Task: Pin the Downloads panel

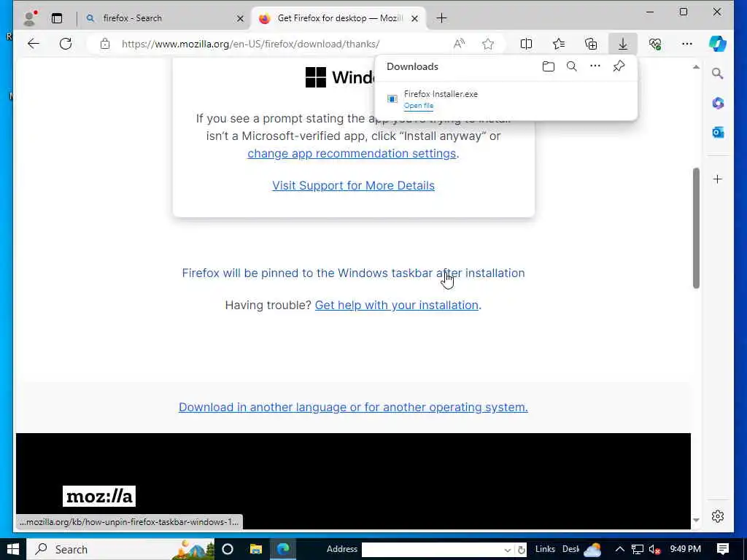Action: pyautogui.click(x=619, y=66)
